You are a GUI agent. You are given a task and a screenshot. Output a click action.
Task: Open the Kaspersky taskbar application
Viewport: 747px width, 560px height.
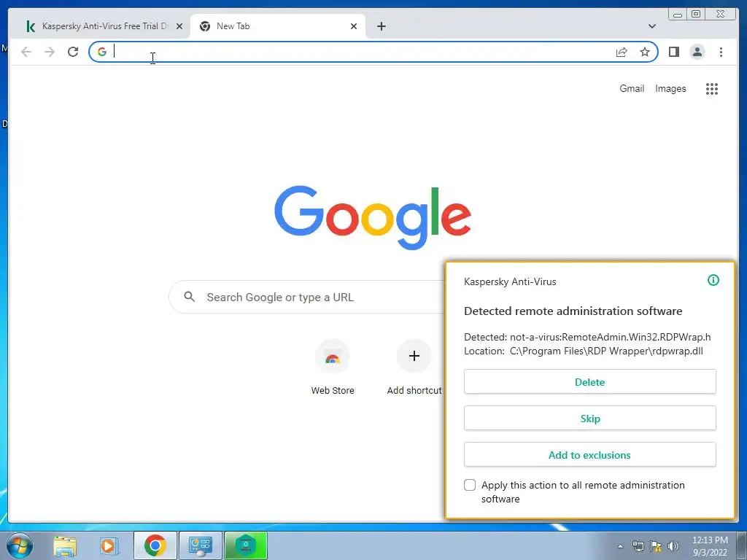click(245, 545)
